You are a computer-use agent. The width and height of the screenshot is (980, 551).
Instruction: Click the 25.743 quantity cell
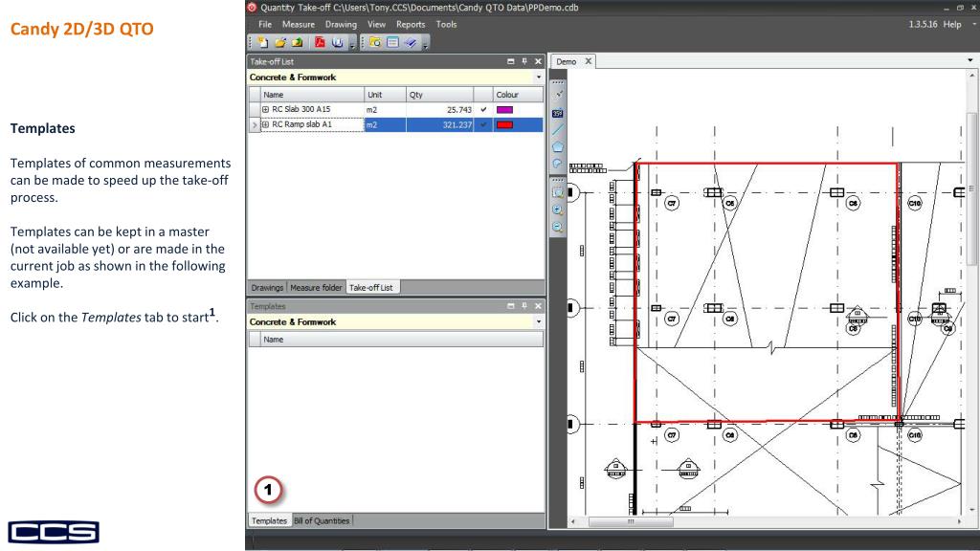(440, 109)
